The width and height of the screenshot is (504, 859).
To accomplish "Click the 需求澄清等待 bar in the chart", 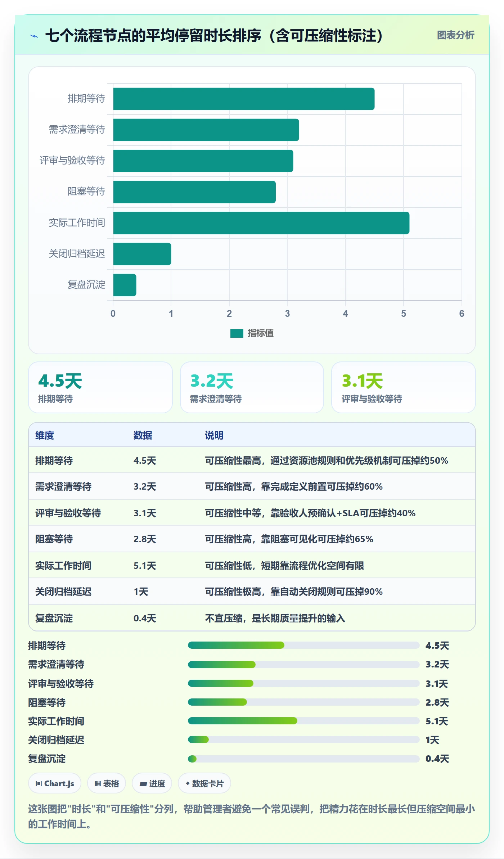I will (x=206, y=130).
